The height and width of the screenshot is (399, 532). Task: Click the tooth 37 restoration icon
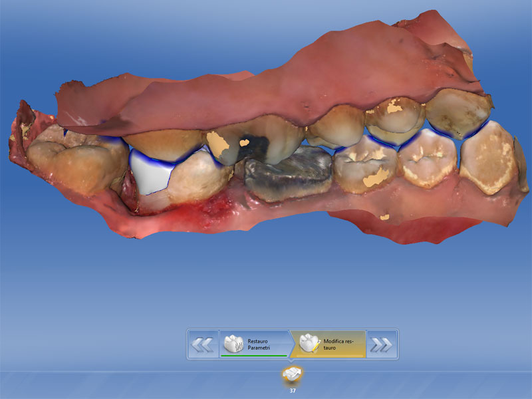tap(292, 375)
